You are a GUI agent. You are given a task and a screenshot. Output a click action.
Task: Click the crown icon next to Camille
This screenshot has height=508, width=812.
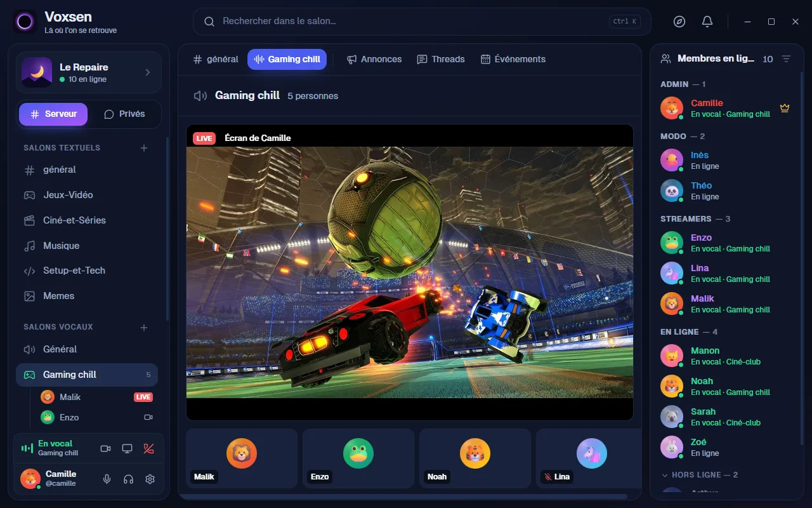(x=785, y=108)
